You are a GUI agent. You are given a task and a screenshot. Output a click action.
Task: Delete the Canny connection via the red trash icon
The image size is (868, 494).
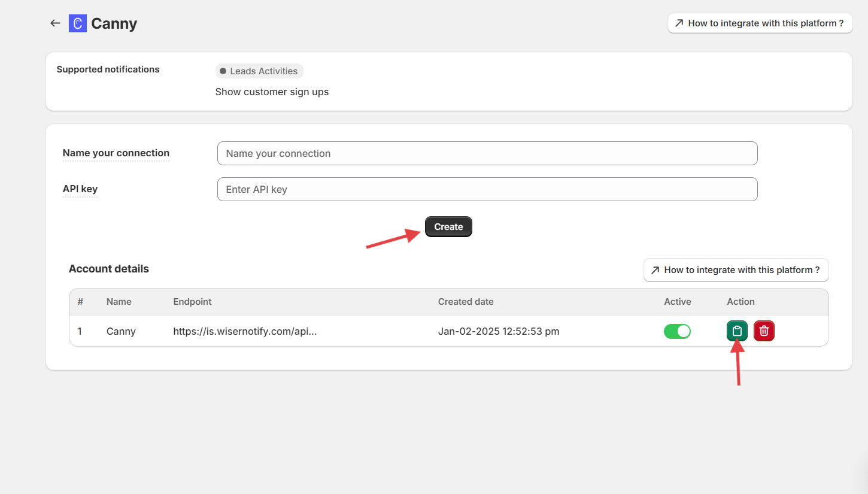[x=764, y=331]
